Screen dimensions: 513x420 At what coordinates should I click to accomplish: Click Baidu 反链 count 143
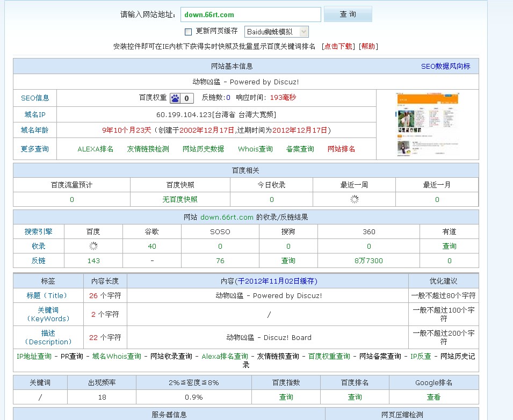coord(93,260)
